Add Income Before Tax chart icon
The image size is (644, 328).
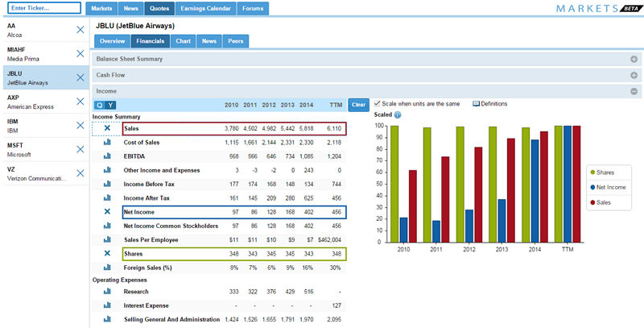(107, 184)
